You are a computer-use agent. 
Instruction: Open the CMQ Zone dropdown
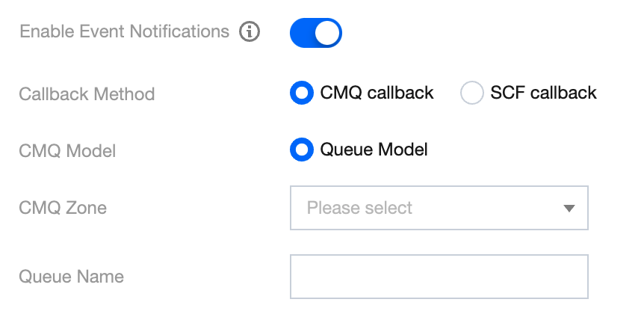point(439,208)
